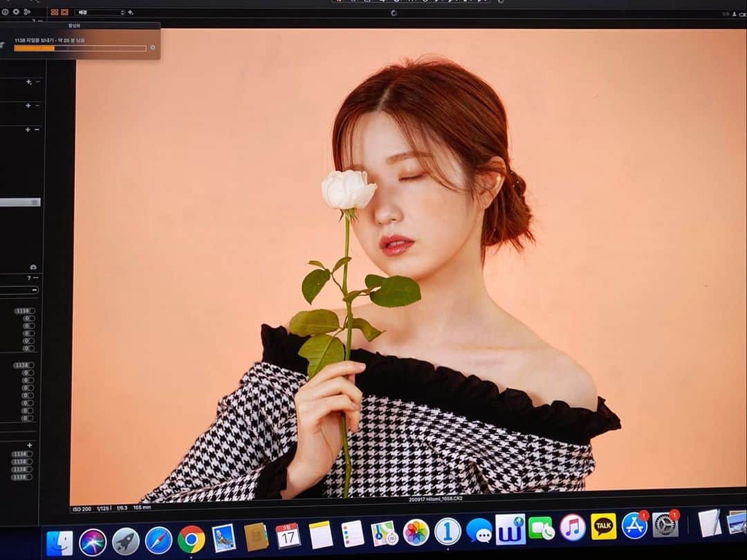Add filter with lower plus button
Viewport: 747px width, 560px height.
click(30, 445)
